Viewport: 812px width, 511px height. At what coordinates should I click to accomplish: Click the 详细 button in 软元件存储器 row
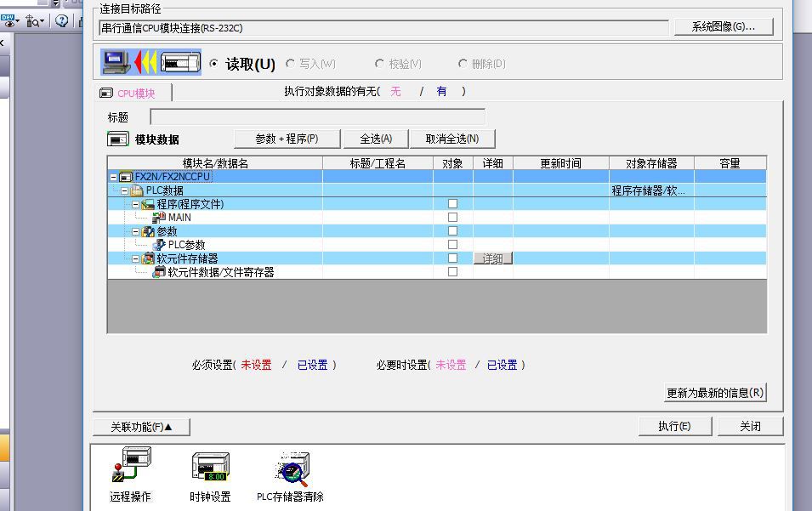[x=492, y=258]
